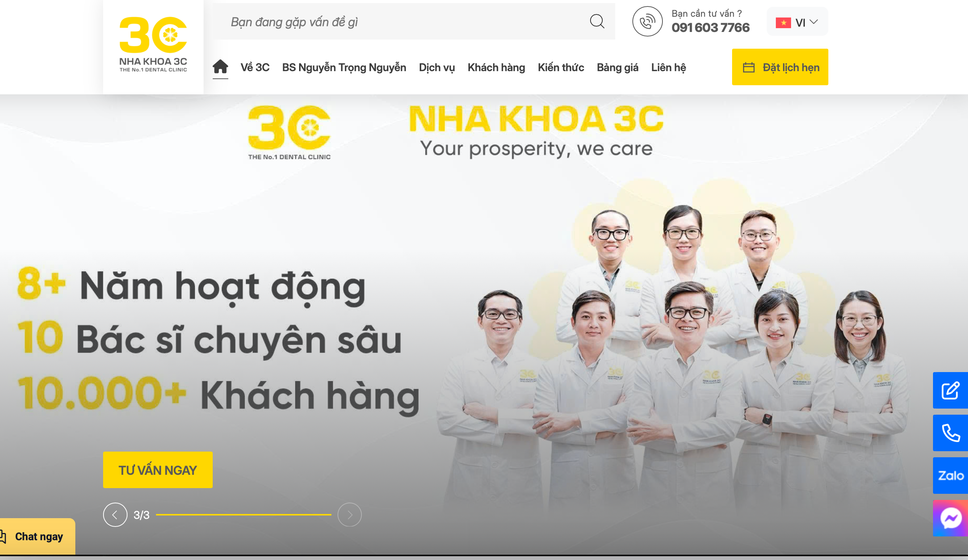Go to the next banner slide
The width and height of the screenshot is (968, 560).
pos(349,515)
